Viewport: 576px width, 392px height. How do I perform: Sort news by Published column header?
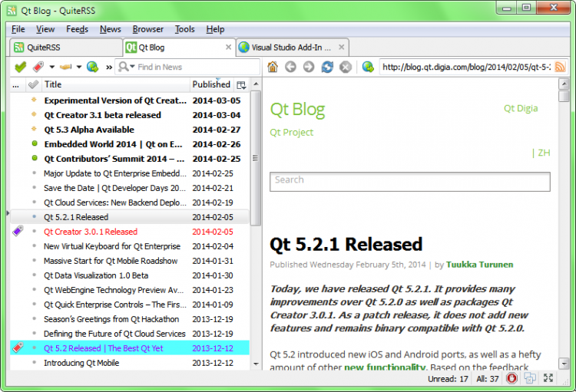pos(211,84)
